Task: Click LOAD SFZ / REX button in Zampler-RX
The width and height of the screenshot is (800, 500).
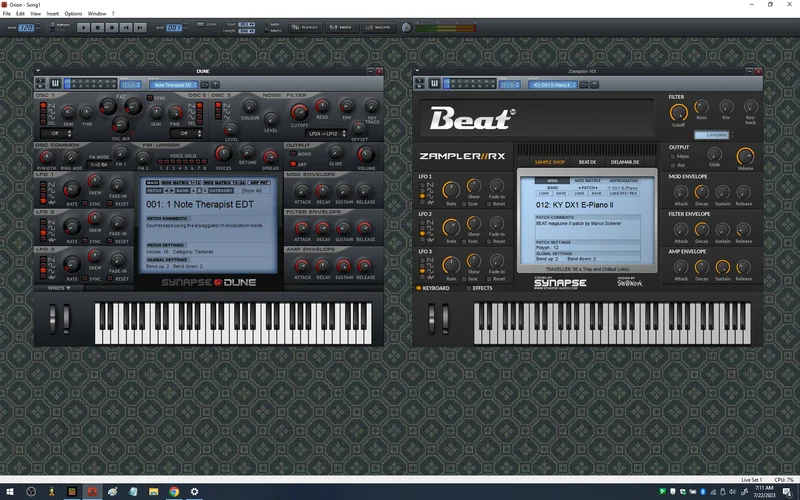Action: coord(621,193)
